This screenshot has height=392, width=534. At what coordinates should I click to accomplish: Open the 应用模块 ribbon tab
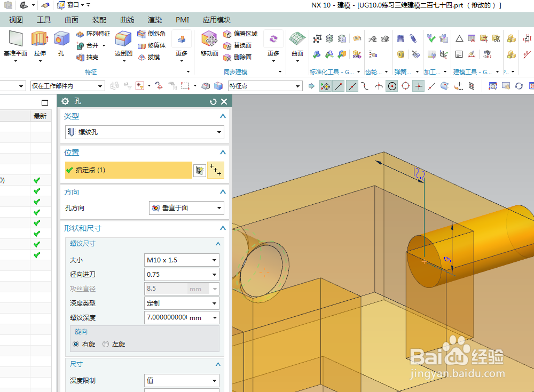[217, 20]
